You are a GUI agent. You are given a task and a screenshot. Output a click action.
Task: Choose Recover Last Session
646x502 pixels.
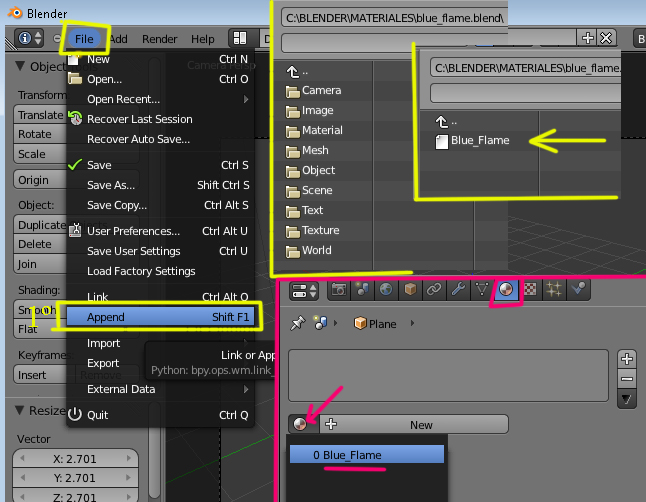pyautogui.click(x=160, y=119)
